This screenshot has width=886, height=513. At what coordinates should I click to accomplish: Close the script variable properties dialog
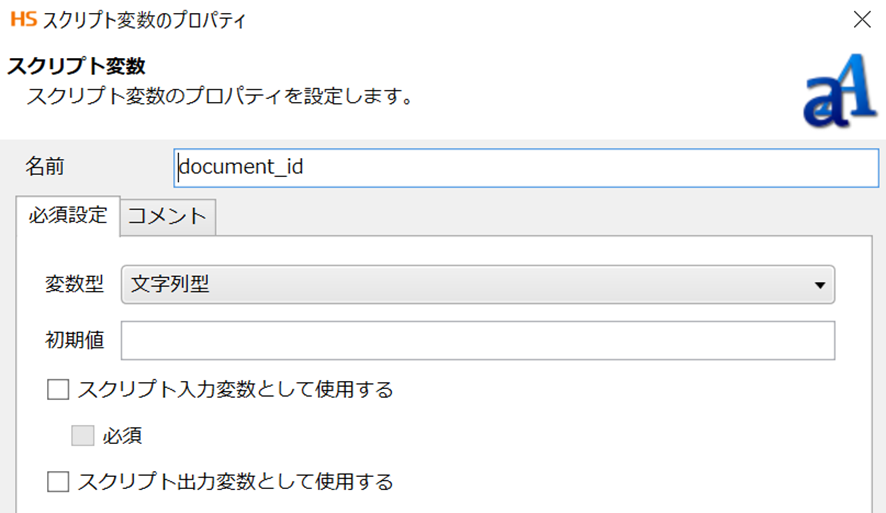point(861,18)
